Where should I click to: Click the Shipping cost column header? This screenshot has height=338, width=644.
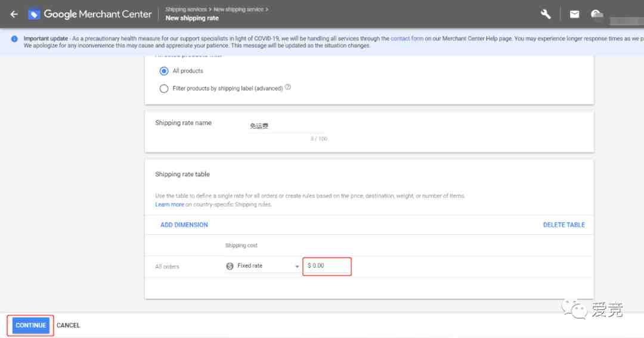tap(241, 246)
